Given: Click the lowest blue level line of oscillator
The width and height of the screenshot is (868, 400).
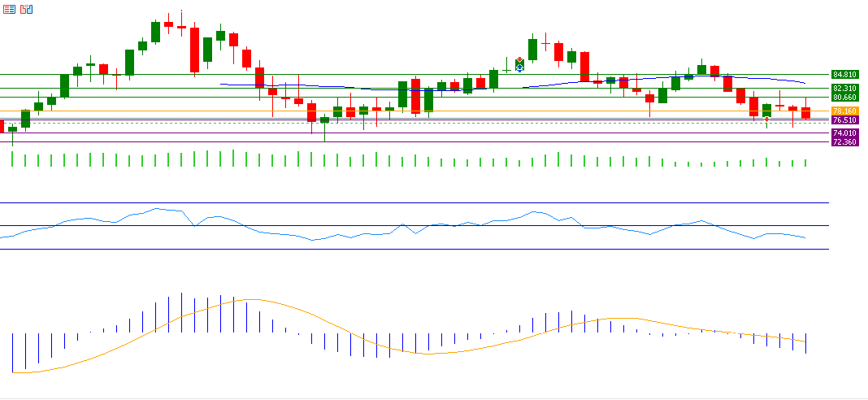Looking at the screenshot, I should [x=406, y=250].
